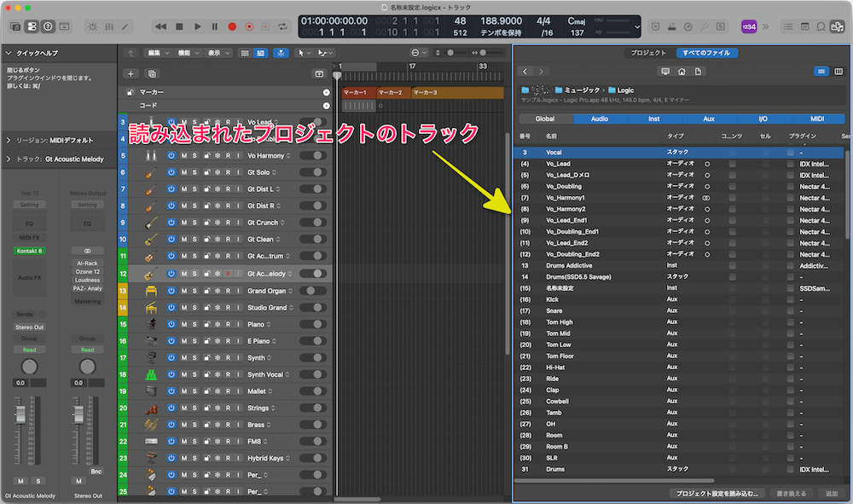Switch browser to list view

pos(821,72)
